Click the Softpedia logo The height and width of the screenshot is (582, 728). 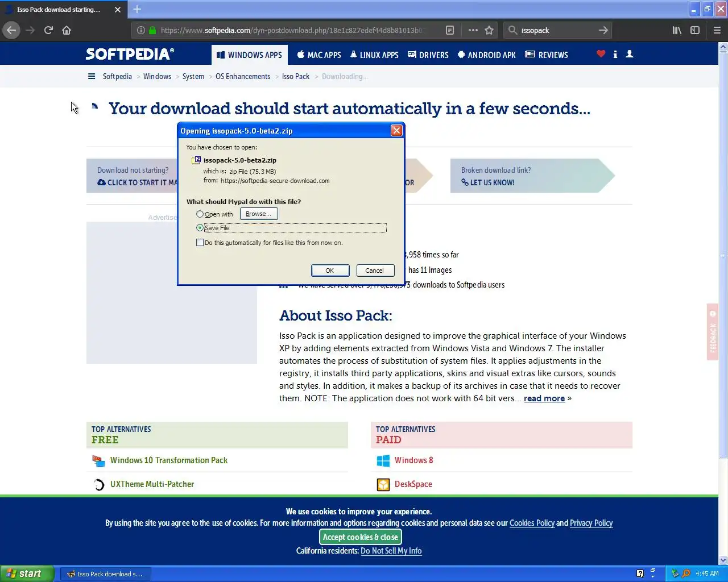(130, 54)
